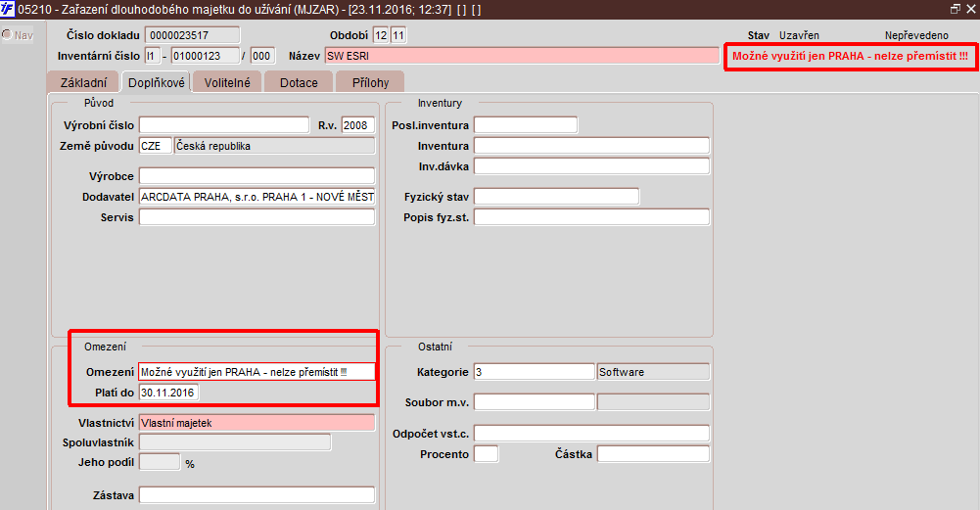Click the Inv.dávka input field

[592, 166]
